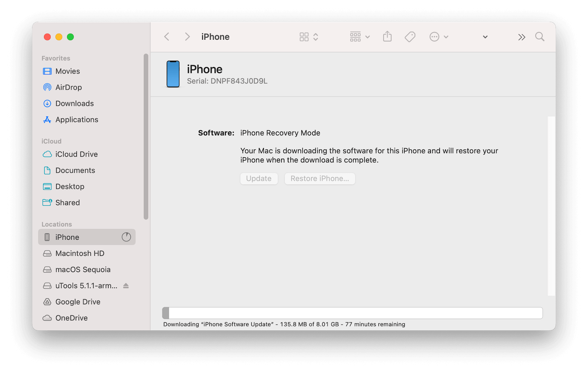Screen dimensions: 588x373
Task: Switch to icon grid view
Action: pyautogui.click(x=304, y=37)
